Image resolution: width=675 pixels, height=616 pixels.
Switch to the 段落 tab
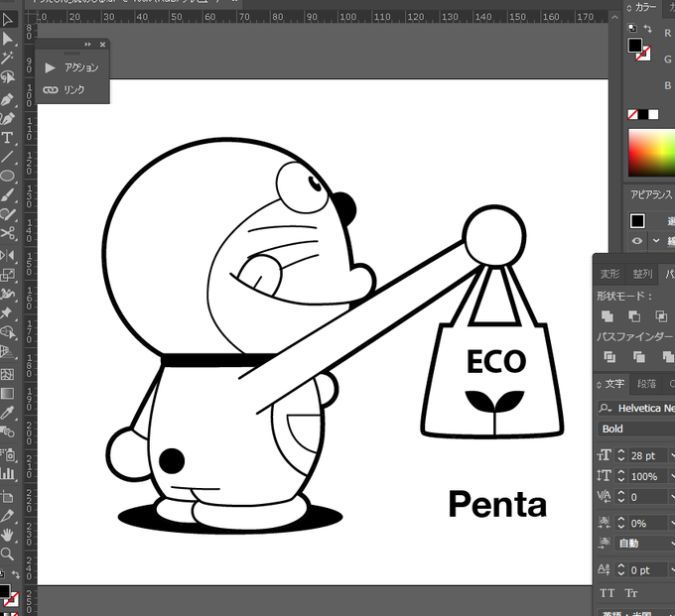click(x=646, y=384)
